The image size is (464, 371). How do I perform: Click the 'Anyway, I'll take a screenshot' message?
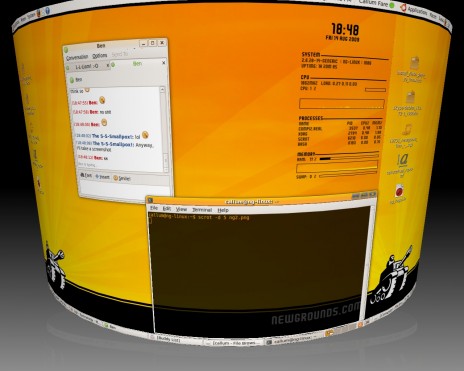[115, 147]
